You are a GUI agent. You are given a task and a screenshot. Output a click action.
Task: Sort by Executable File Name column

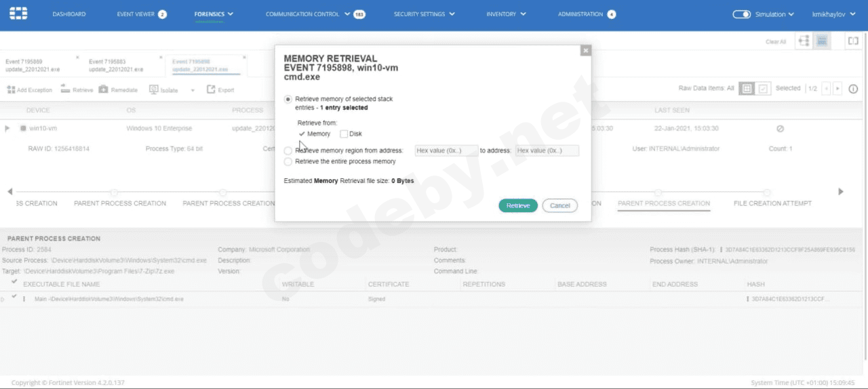pos(62,284)
